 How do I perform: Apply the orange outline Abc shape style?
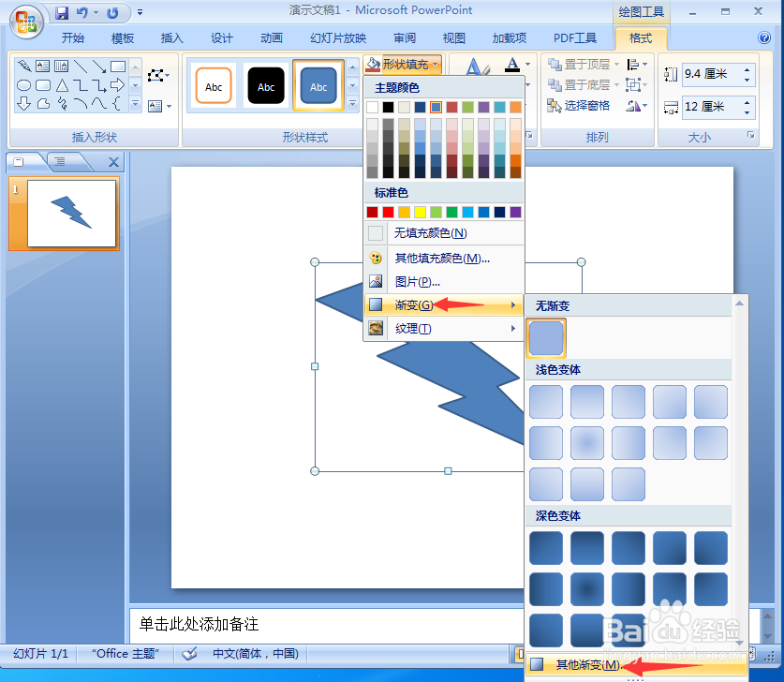pos(214,86)
